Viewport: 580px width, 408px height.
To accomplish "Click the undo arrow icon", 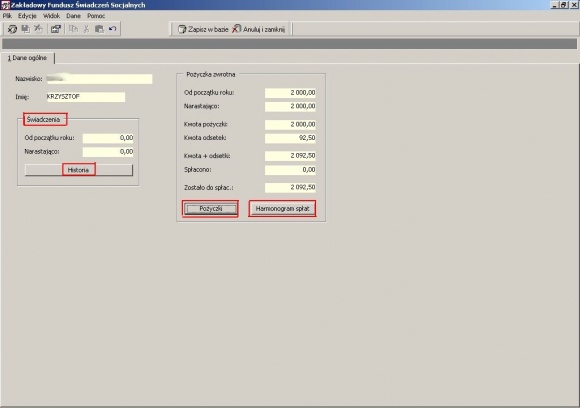I will tap(112, 29).
